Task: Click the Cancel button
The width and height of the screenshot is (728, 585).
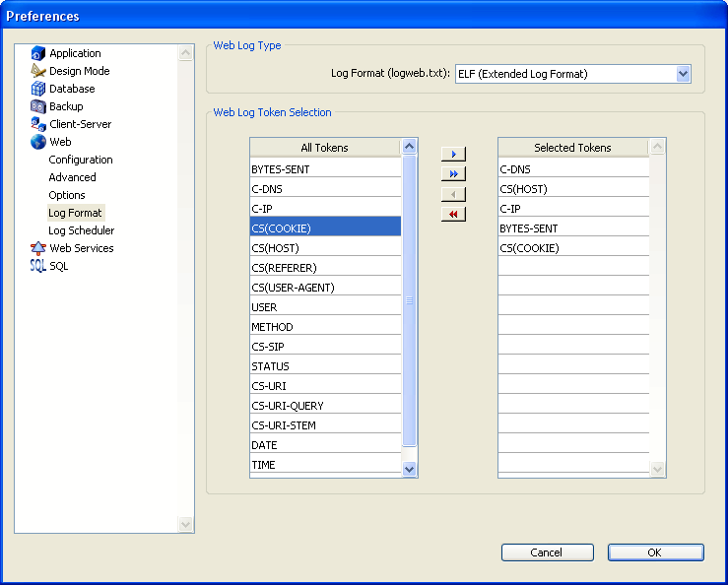Action: click(x=547, y=552)
